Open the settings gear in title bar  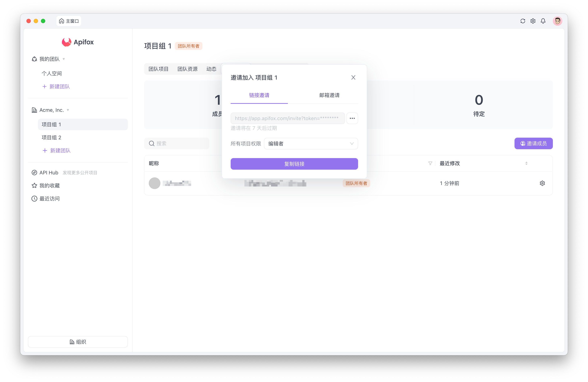pos(533,21)
